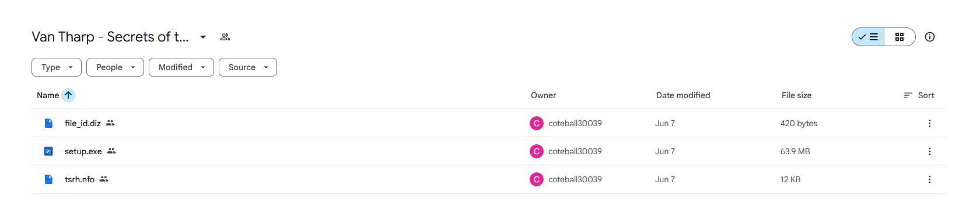Open the view details info icon
The image size is (980, 215).
coord(930,37)
